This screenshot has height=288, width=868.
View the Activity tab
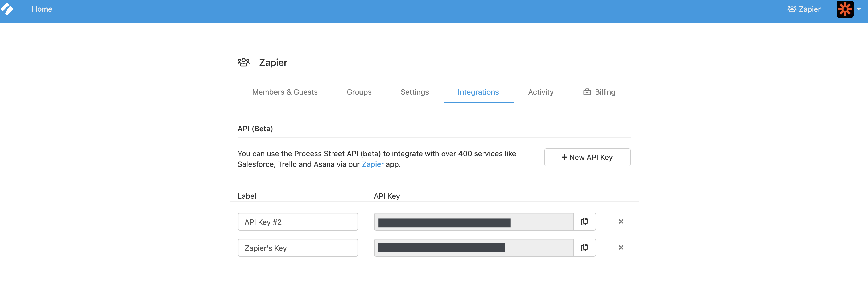click(x=540, y=92)
